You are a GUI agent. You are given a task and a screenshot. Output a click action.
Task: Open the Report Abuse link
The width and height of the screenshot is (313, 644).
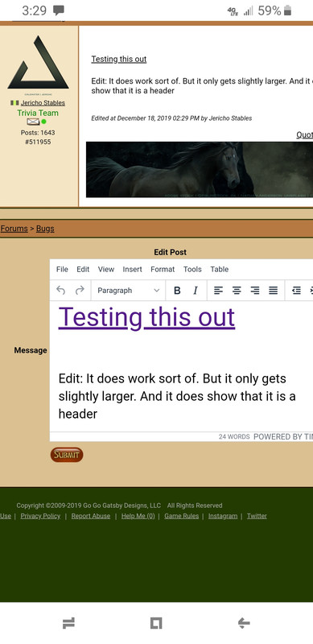pyautogui.click(x=91, y=516)
